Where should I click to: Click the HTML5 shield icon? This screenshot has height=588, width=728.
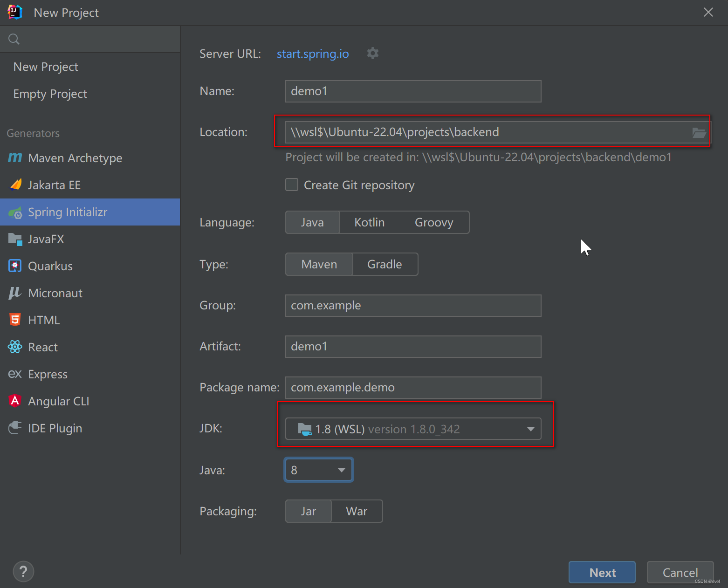click(15, 320)
